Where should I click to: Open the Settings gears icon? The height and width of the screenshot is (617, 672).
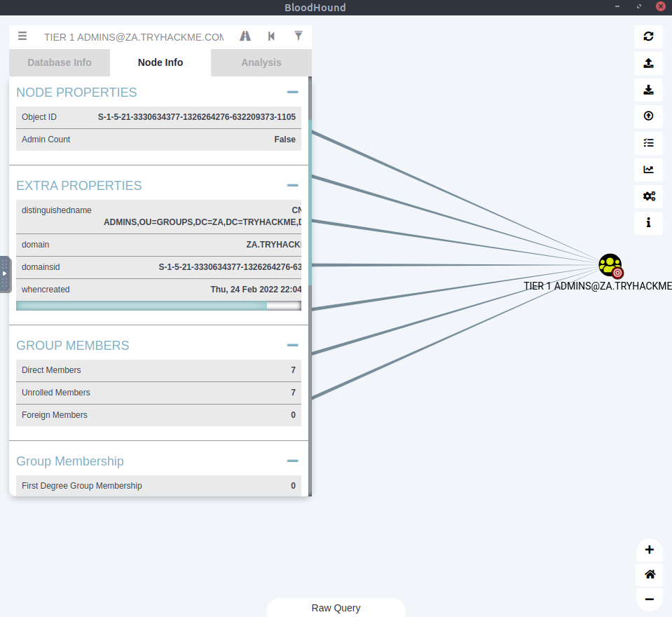coord(648,196)
